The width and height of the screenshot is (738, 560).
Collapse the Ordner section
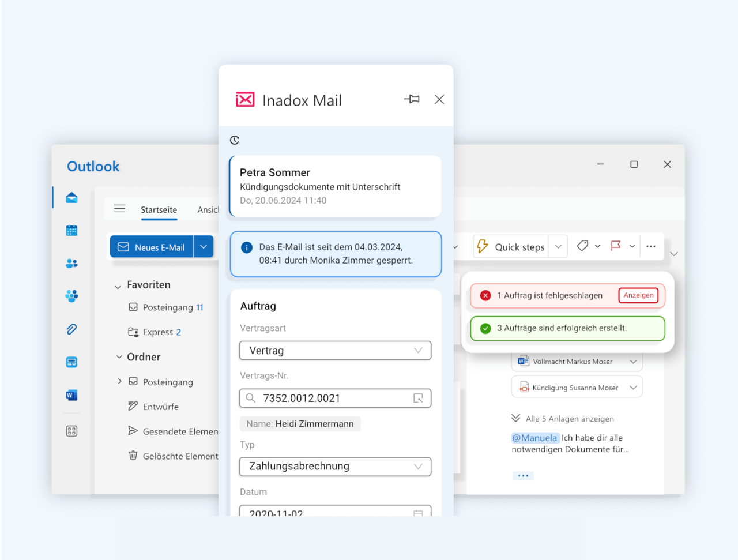119,357
